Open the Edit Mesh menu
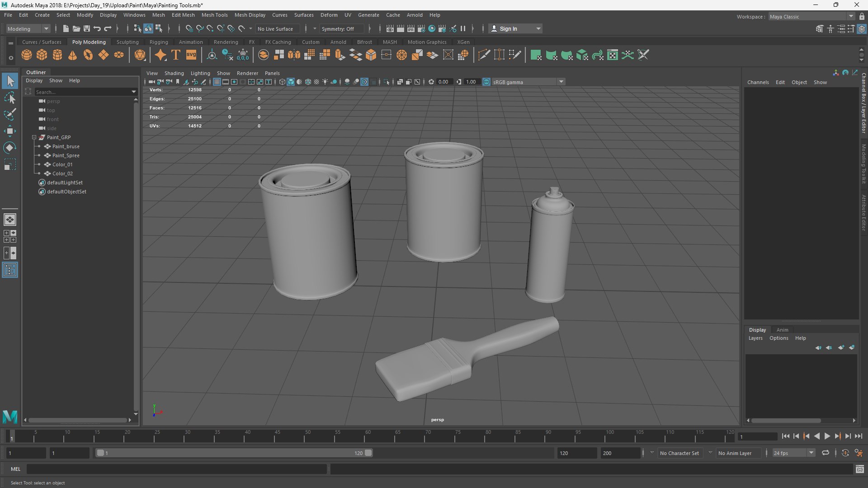This screenshot has width=868, height=488. [x=183, y=15]
